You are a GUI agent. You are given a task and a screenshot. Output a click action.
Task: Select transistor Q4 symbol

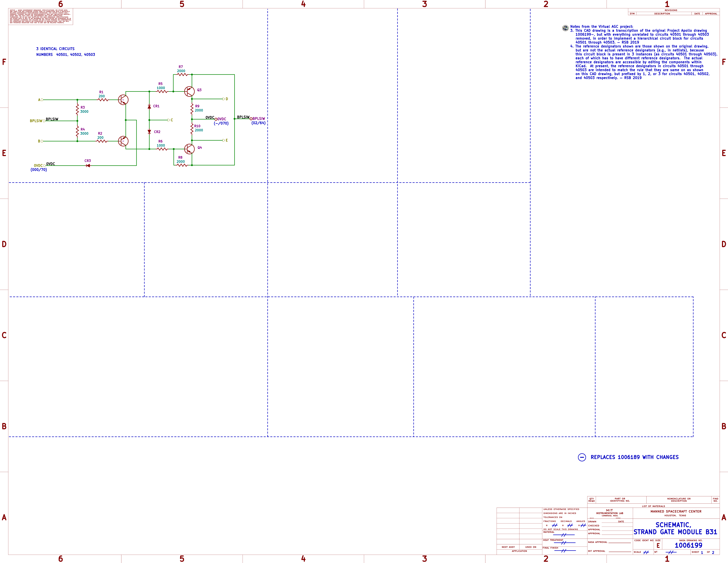189,149
